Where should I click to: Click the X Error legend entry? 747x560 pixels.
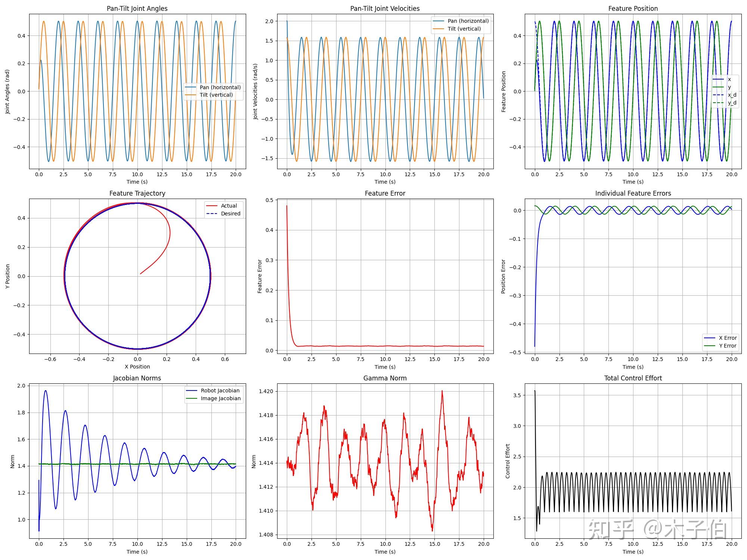click(728, 338)
